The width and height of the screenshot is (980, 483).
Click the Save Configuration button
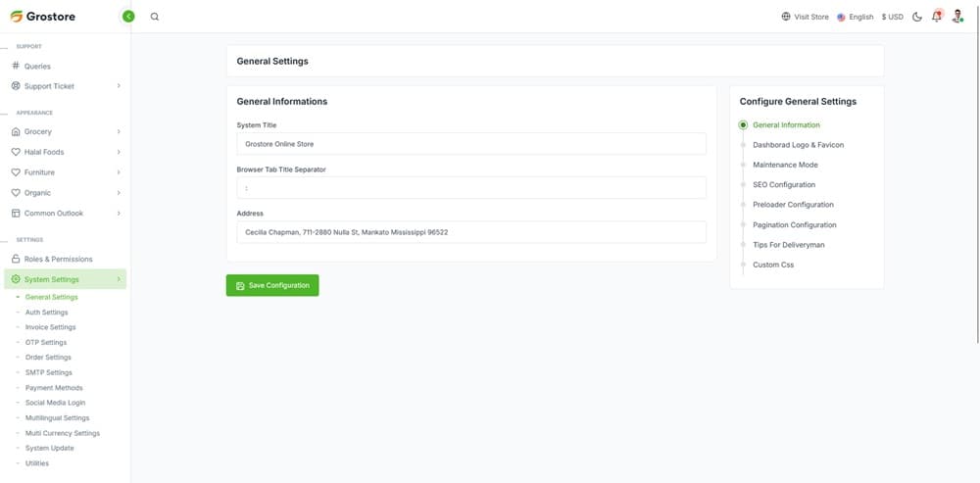coord(272,285)
